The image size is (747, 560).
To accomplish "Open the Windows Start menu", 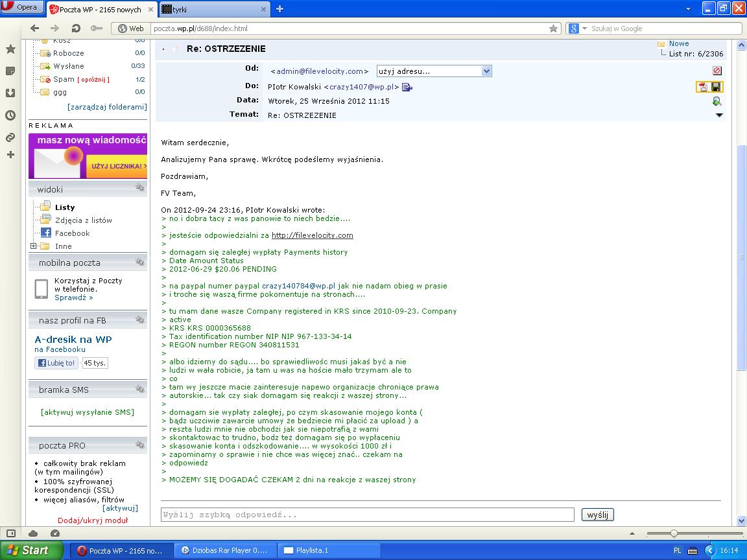I will (31, 550).
